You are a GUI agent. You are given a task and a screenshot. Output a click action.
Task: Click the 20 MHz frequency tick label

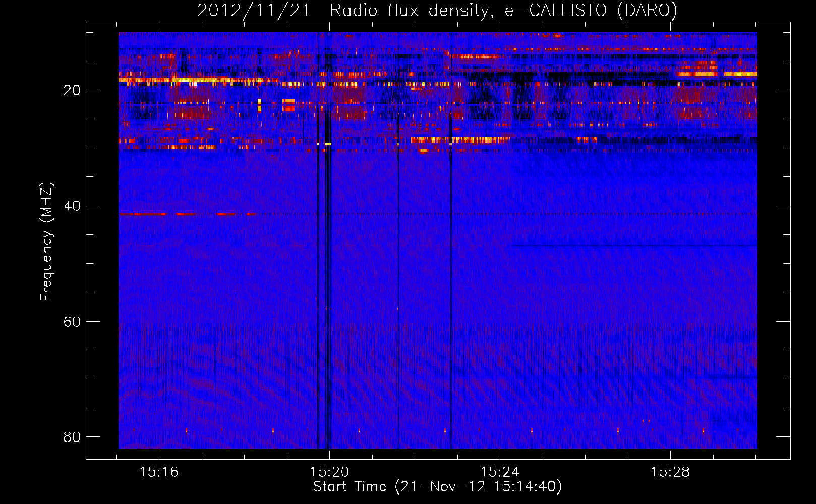pyautogui.click(x=72, y=90)
